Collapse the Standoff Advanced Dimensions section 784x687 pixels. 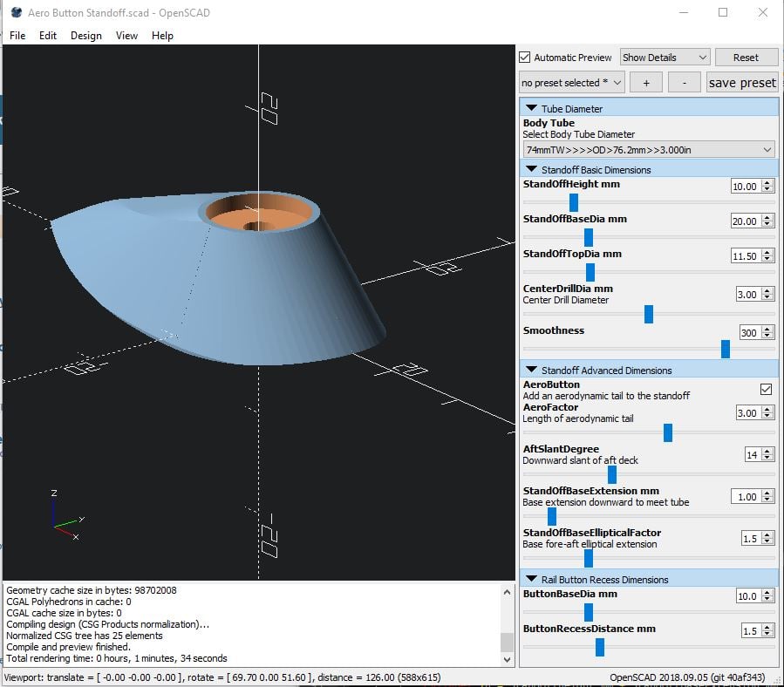(531, 370)
